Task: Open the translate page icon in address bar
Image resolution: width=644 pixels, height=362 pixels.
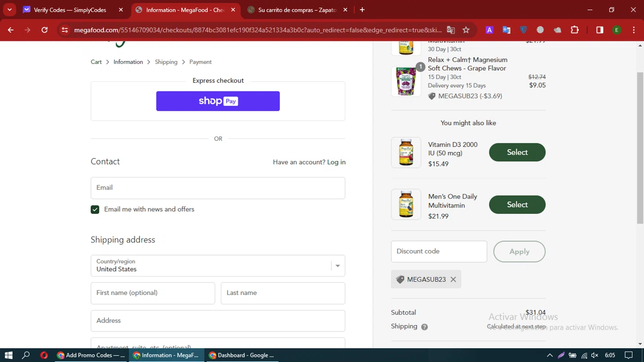Action: click(x=451, y=30)
